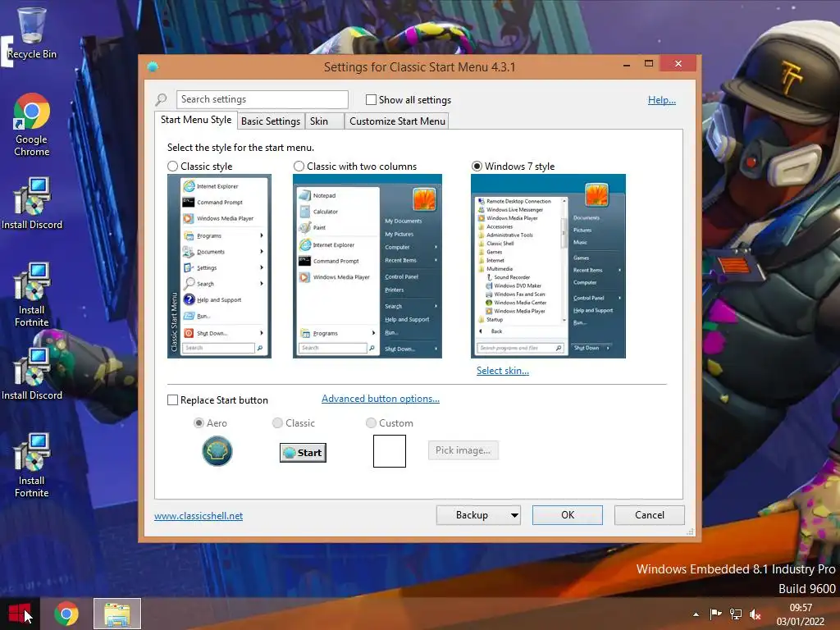Click the empty Custom button image box
Viewport: 840px width, 630px height.
390,451
